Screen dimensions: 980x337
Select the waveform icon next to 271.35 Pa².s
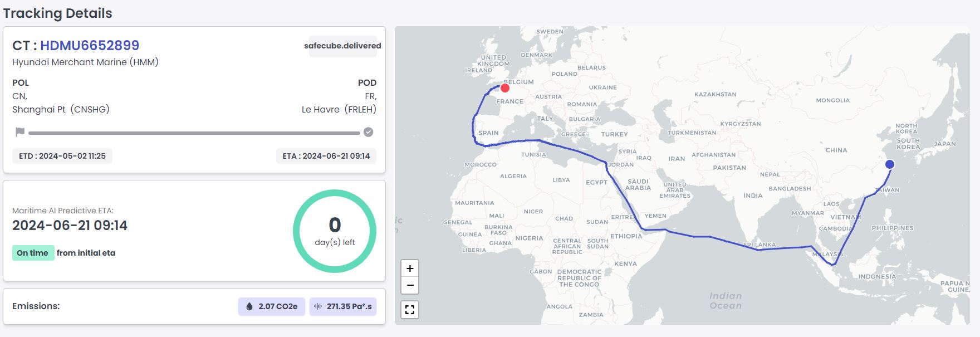tap(316, 306)
